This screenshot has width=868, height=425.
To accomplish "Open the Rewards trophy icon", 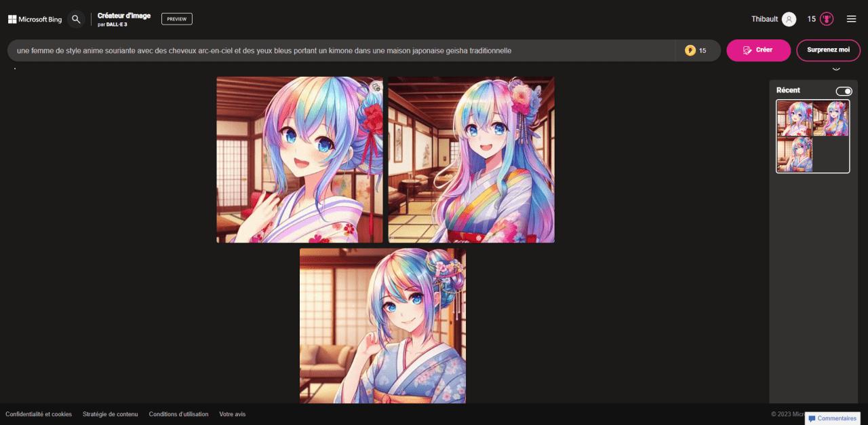I will (827, 18).
